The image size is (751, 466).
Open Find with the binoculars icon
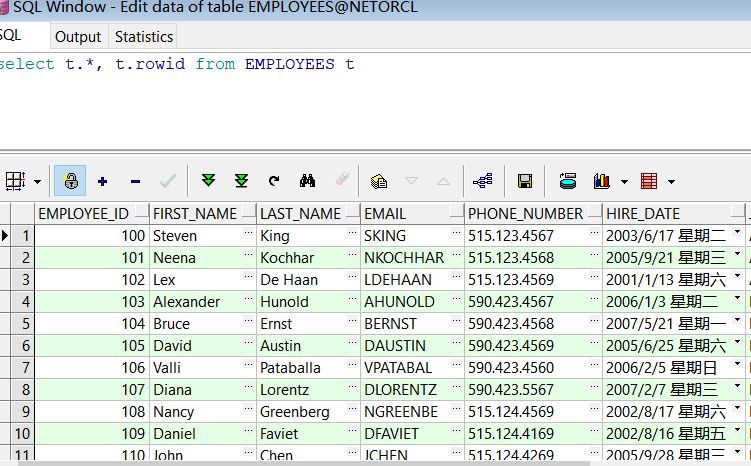click(x=307, y=181)
